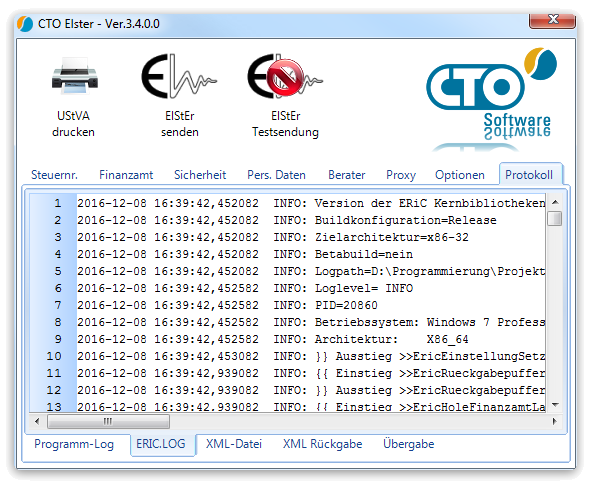Screen dimensions: 592x485
Task: Open the Übergabe tab
Action: 409,444
